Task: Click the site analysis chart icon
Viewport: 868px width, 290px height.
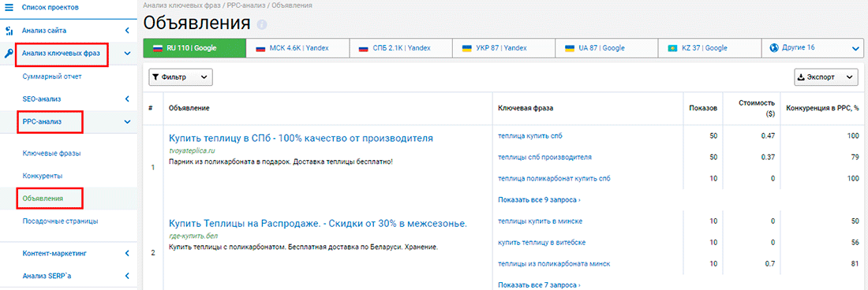Action: [9, 31]
